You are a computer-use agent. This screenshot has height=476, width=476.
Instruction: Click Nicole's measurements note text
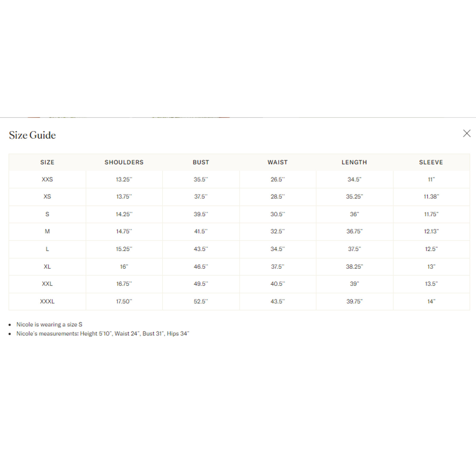coord(103,334)
